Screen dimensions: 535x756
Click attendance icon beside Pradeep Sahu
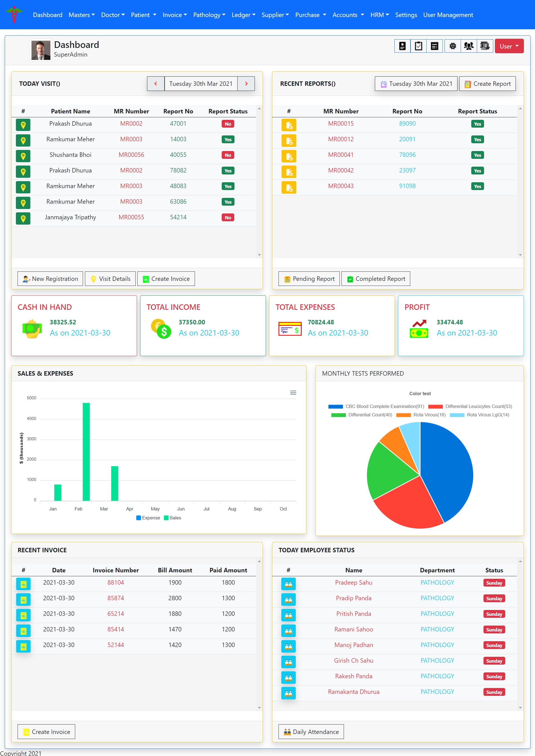click(288, 584)
